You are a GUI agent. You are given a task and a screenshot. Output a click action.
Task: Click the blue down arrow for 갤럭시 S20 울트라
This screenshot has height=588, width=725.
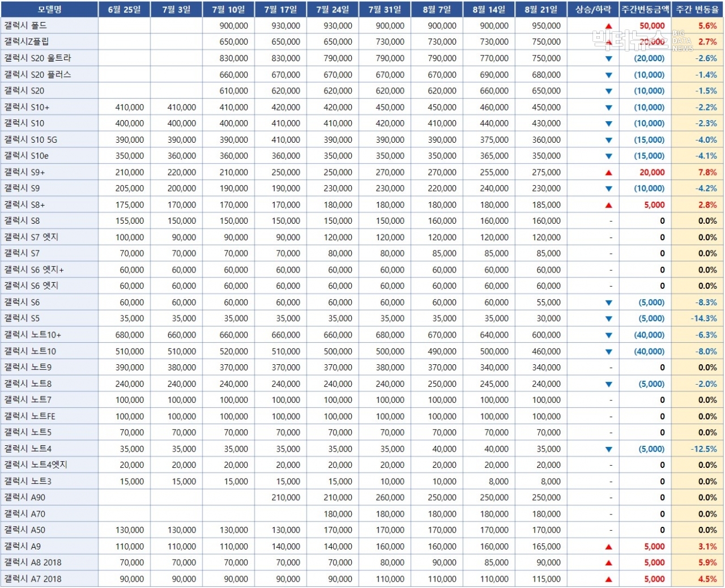(x=609, y=59)
